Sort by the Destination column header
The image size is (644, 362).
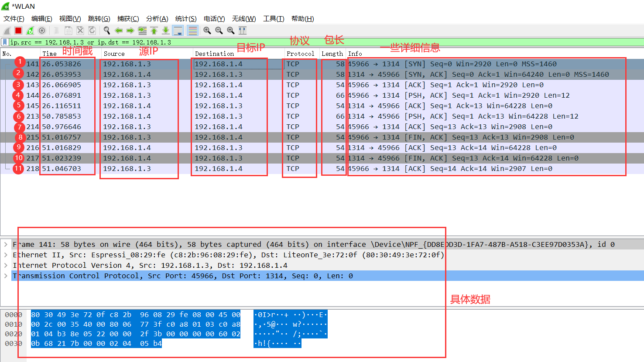point(239,54)
